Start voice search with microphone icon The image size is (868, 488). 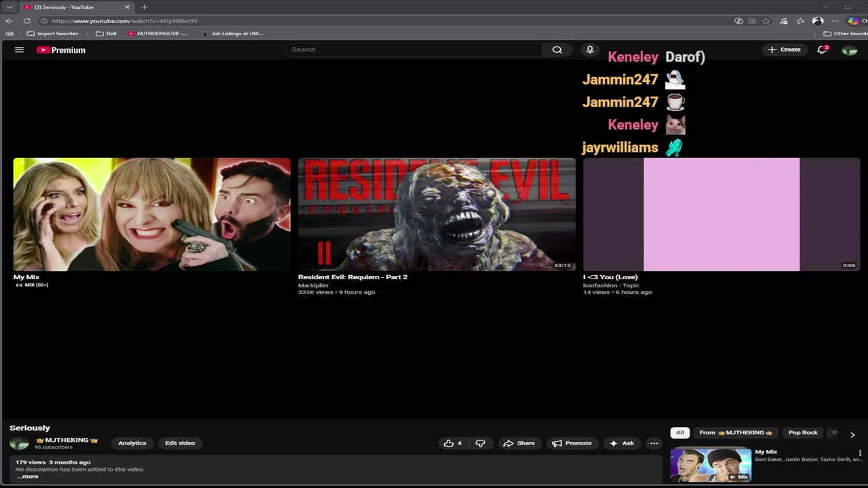[x=590, y=49]
